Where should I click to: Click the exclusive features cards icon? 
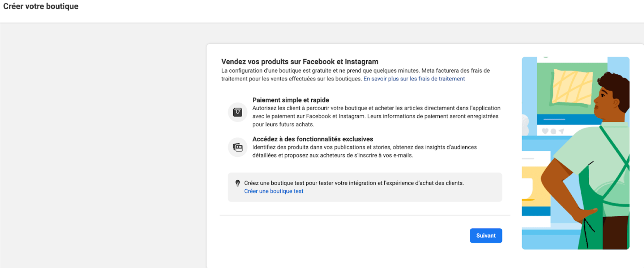click(x=238, y=147)
